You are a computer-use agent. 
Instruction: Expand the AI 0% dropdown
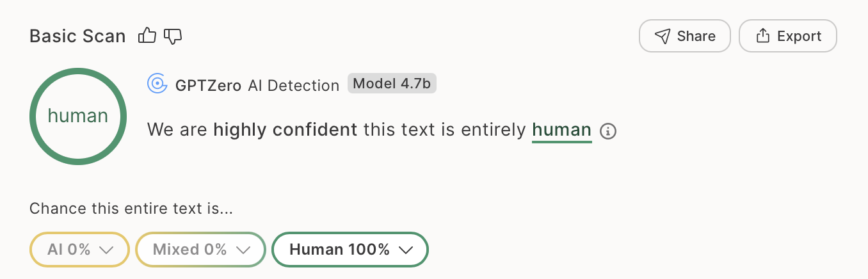79,249
